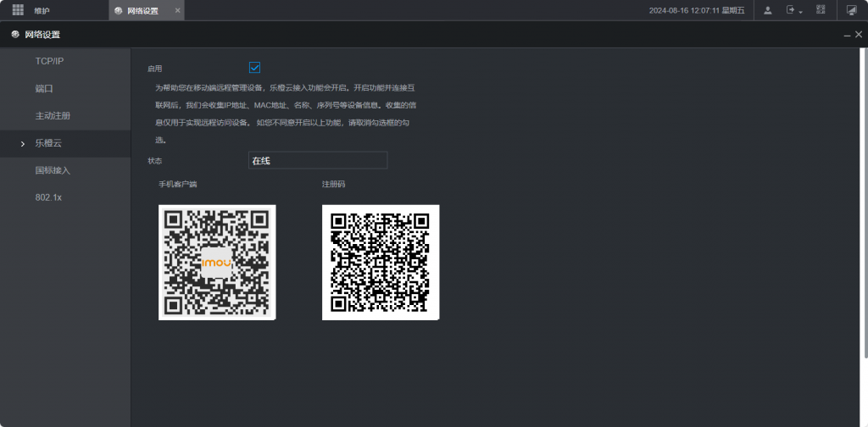Select 国标接入 in the sidebar

(53, 170)
